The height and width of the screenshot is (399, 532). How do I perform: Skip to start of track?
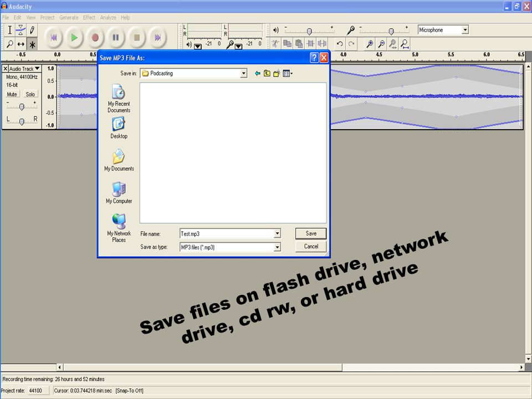(x=53, y=37)
